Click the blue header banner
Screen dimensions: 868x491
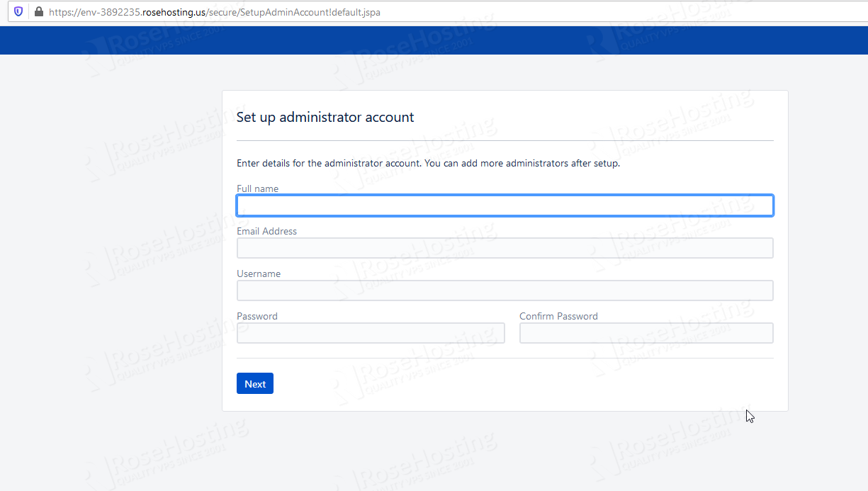click(434, 40)
